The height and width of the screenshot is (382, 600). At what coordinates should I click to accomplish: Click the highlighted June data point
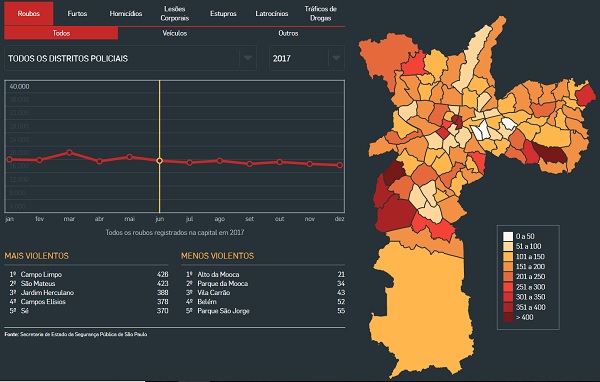tap(160, 161)
